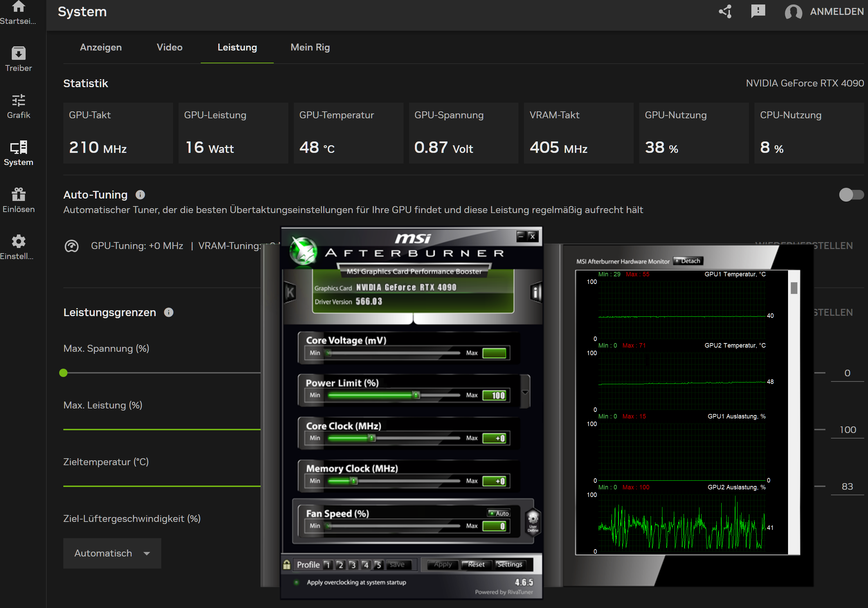Expand the Power Limit arrow panel
This screenshot has width=868, height=608.
(x=525, y=392)
